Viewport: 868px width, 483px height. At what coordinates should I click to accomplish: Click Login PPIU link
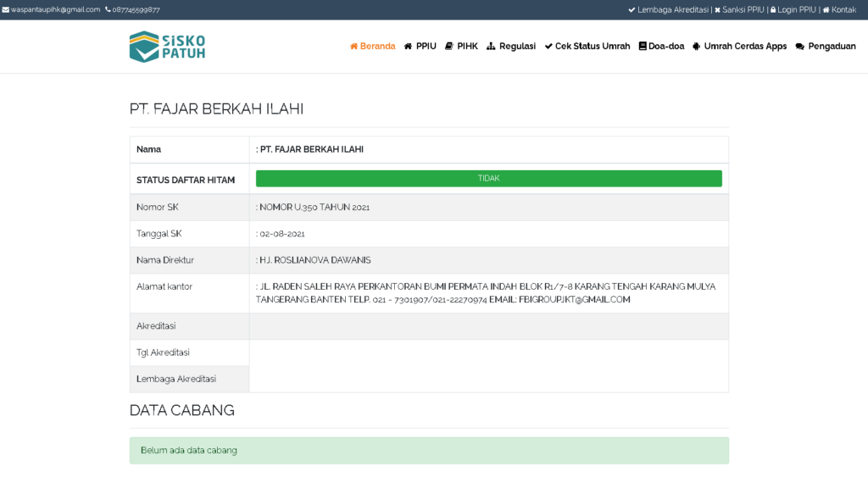796,10
